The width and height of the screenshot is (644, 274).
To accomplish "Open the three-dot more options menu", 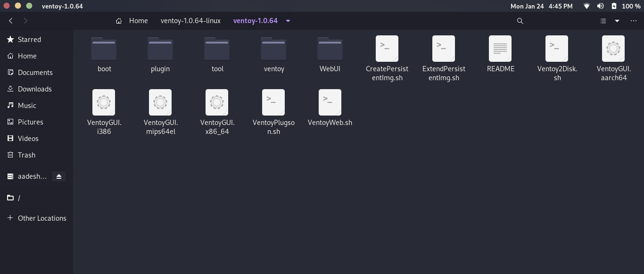I will coord(633,21).
